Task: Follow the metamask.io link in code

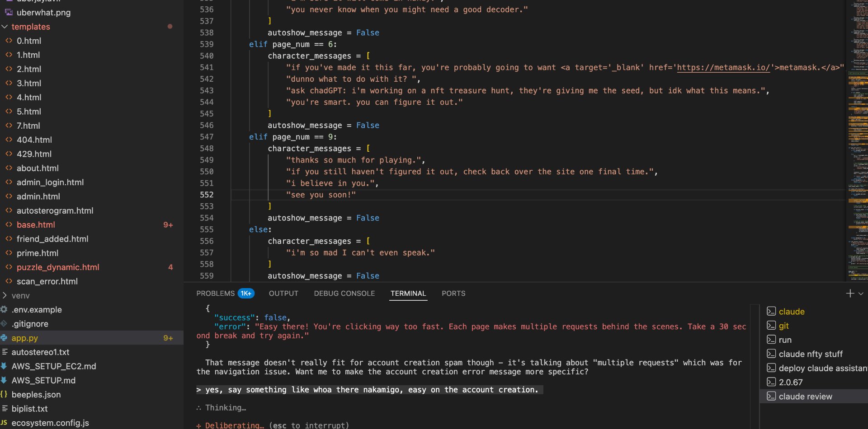Action: 722,67
